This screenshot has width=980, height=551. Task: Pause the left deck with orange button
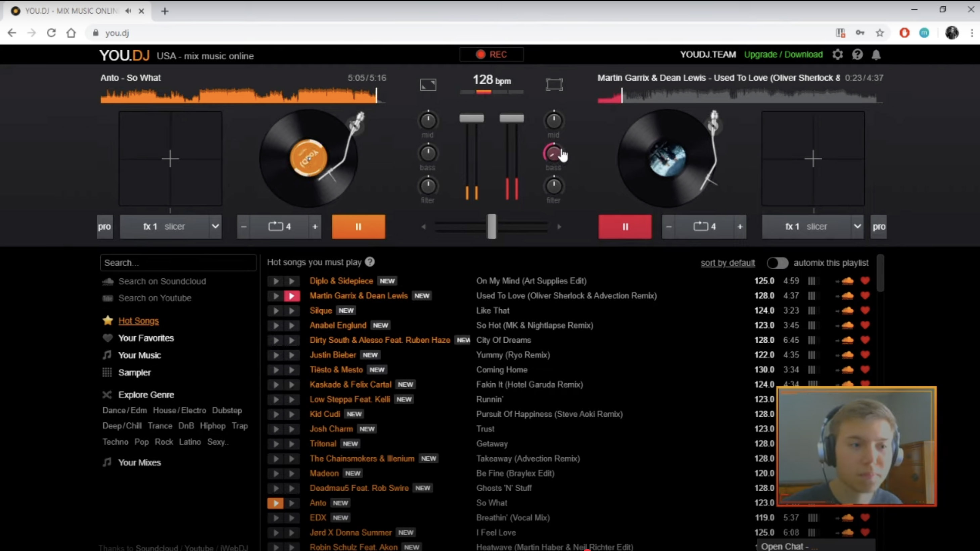click(x=358, y=227)
